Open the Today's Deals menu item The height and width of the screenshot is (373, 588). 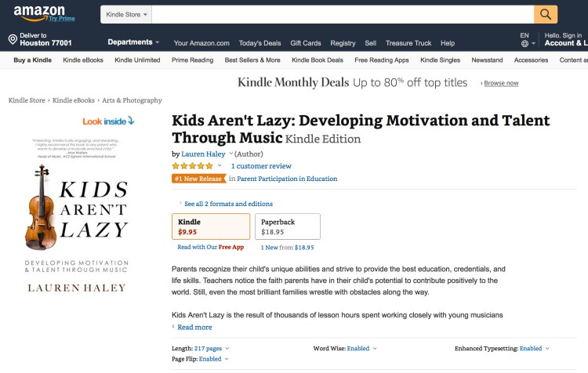coord(260,43)
